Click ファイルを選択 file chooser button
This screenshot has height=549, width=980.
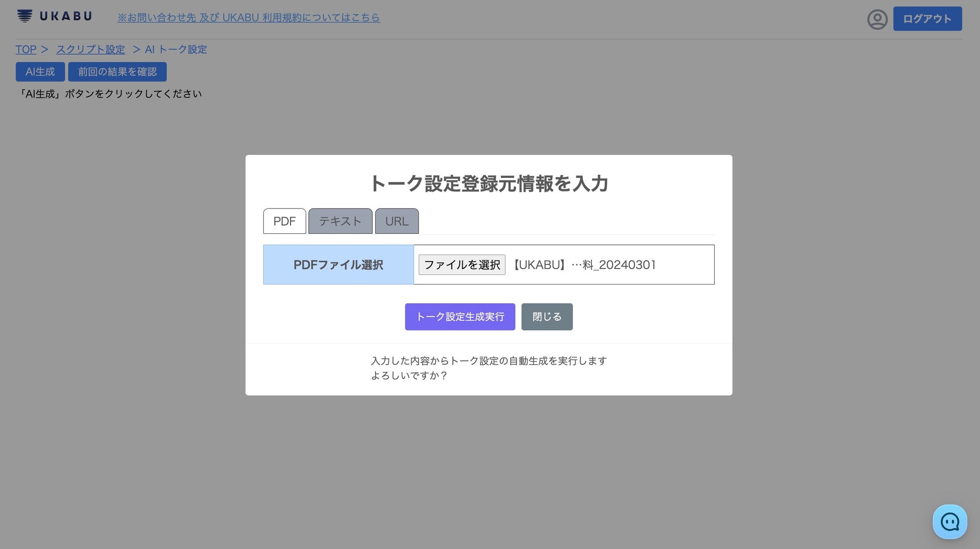(461, 265)
